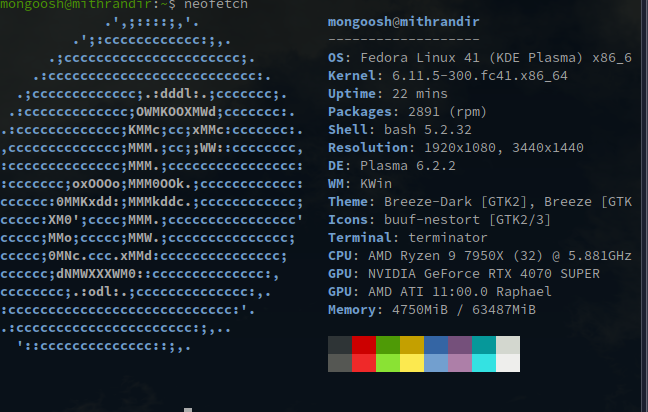
Task: Click the Theme line with Breeze-Dark [GTK2]
Action: pos(480,202)
